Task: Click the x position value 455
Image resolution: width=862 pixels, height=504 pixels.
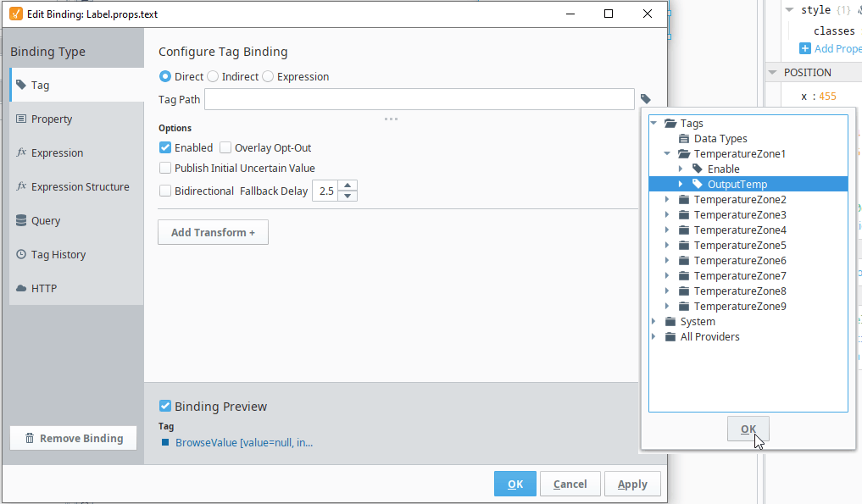Action: pyautogui.click(x=827, y=97)
